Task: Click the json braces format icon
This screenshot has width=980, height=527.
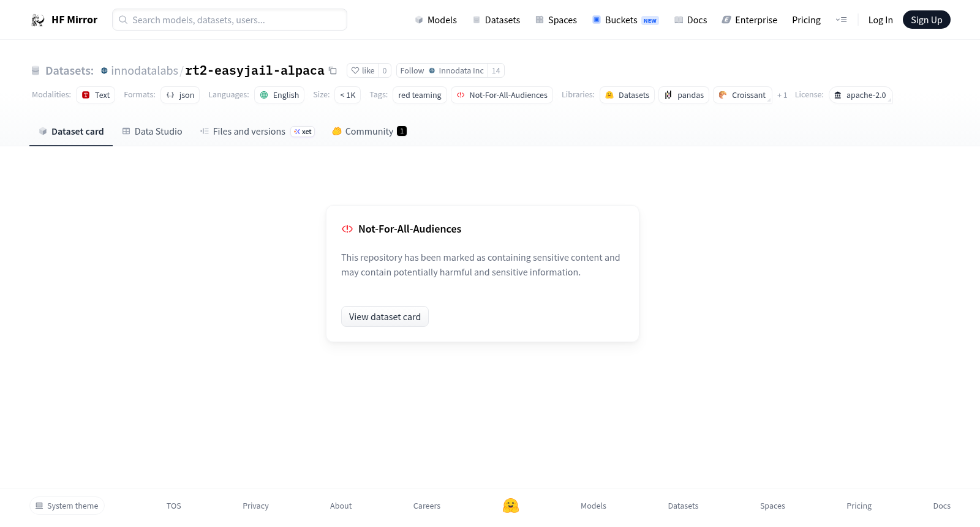Action: pyautogui.click(x=170, y=95)
